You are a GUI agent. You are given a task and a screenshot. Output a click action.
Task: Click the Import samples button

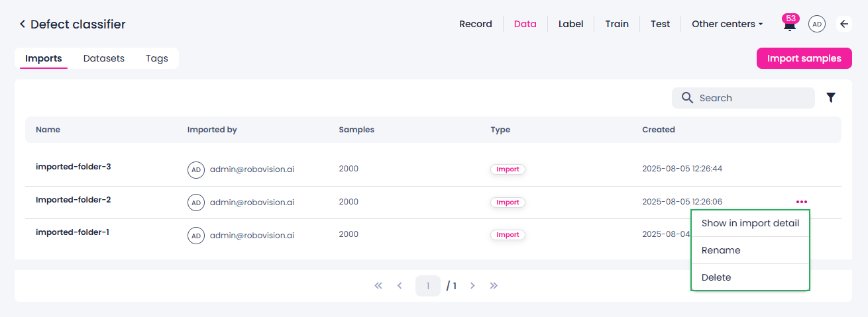pyautogui.click(x=804, y=58)
